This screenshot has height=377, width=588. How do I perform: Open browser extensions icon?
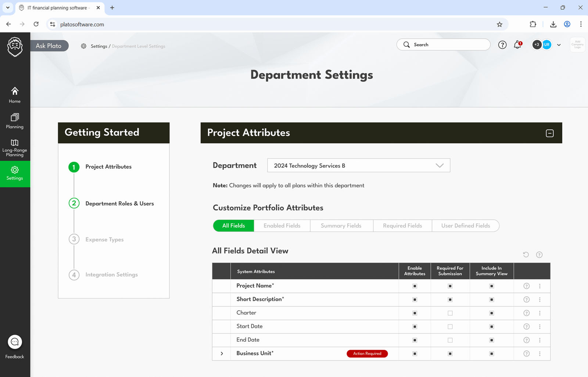coord(533,24)
